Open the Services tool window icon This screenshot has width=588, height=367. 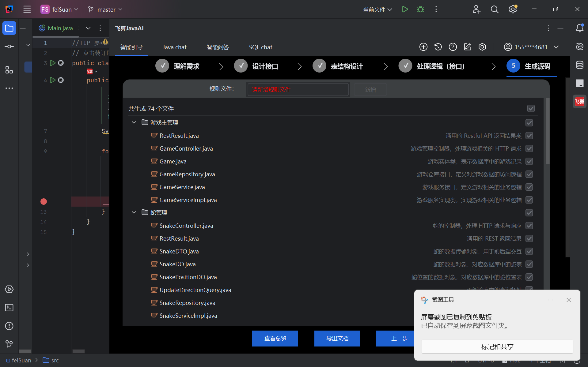pos(9,289)
